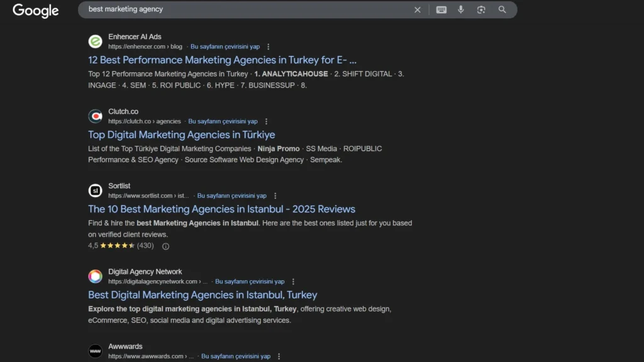This screenshot has width=644, height=362.
Task: Click the Sortlist star rating 4,5 (430)
Action: tap(121, 246)
